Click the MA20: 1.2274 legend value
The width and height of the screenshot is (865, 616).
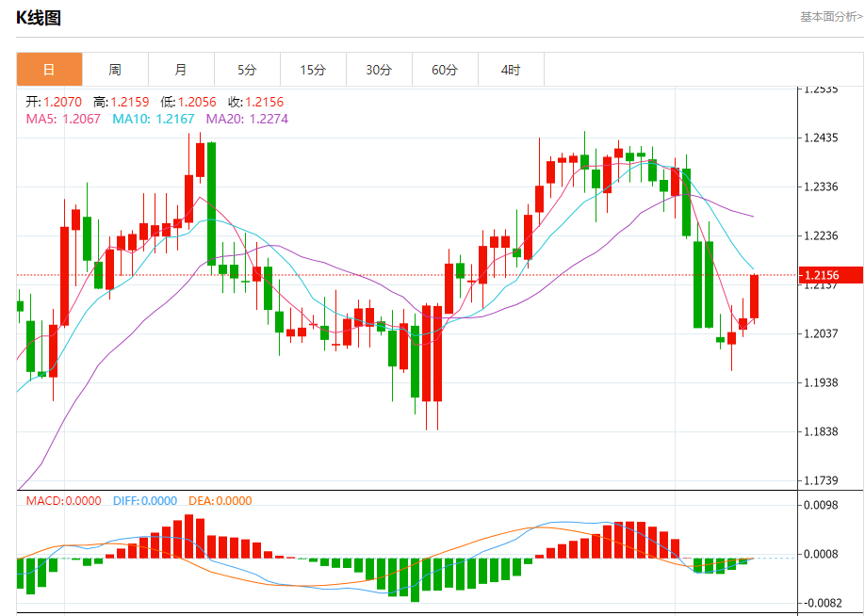click(x=247, y=119)
